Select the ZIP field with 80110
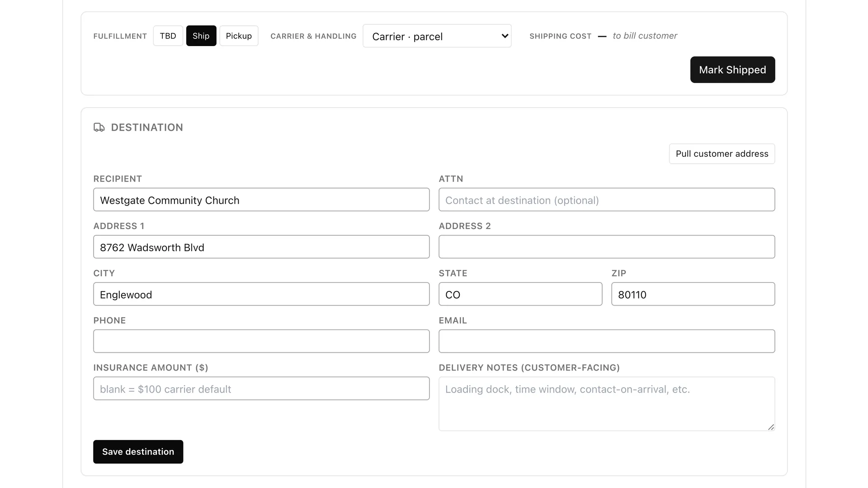The width and height of the screenshot is (868, 488). tap(693, 294)
